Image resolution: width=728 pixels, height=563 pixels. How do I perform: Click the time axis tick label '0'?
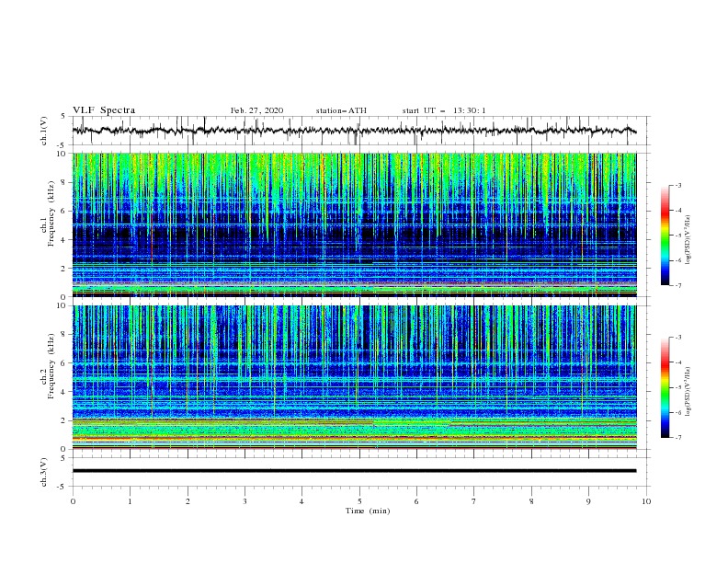tap(73, 501)
